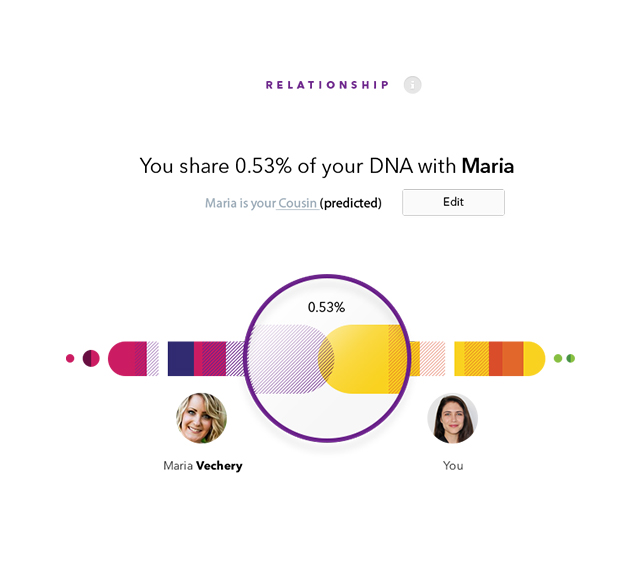Click the small pink dot on far left
640x575 pixels.
(70, 358)
